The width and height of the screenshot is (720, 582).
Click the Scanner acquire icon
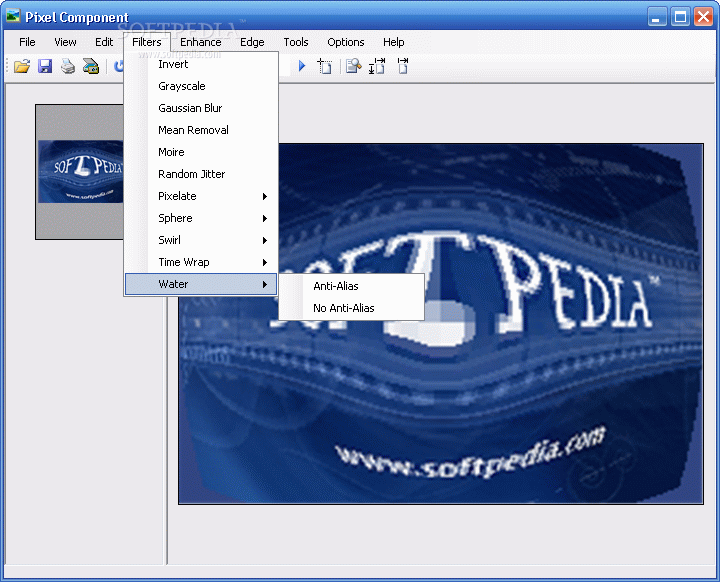point(91,67)
